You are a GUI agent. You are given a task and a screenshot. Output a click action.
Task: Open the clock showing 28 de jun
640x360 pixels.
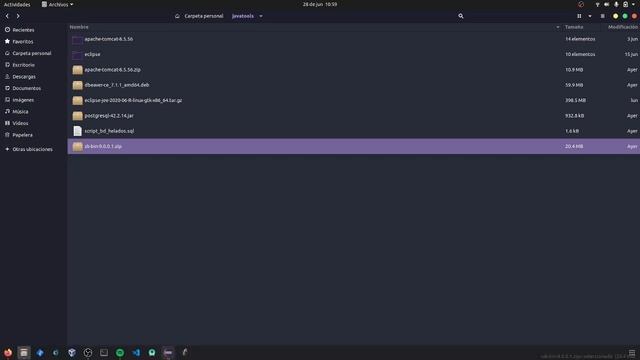pos(320,4)
